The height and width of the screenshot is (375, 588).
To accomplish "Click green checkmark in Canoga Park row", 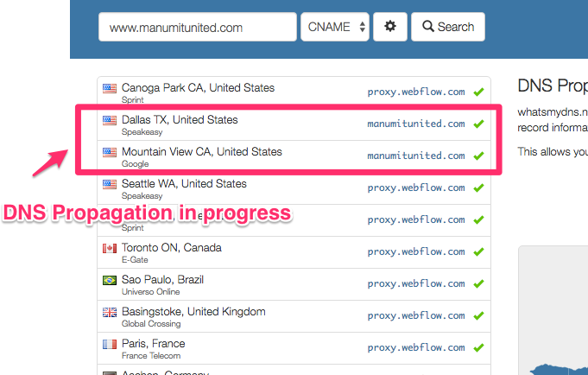I will pos(478,92).
